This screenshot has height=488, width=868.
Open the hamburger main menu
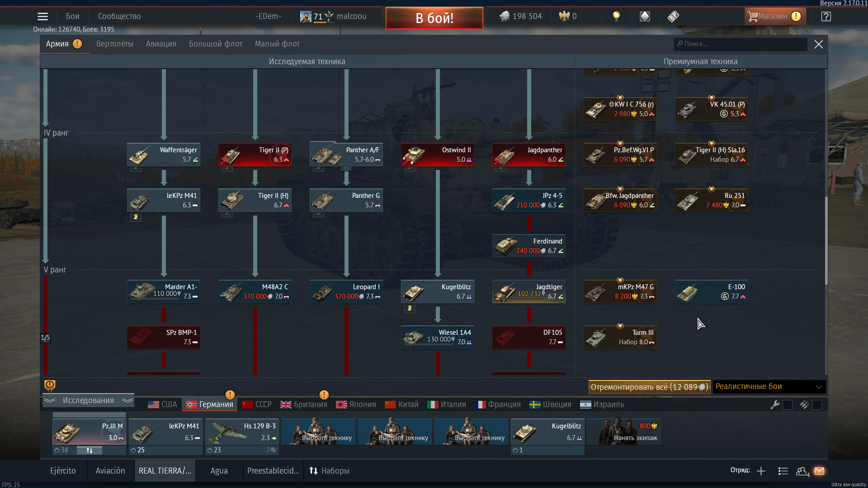[42, 17]
